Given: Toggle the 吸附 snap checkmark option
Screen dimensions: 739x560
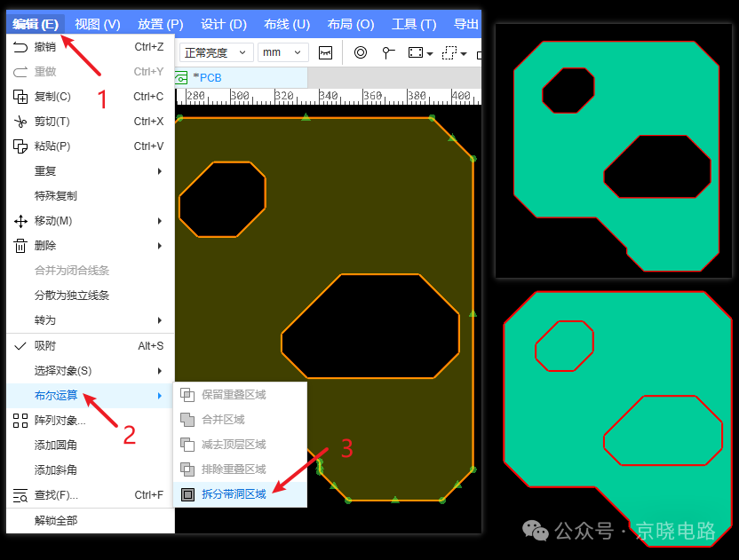Looking at the screenshot, I should coord(91,346).
